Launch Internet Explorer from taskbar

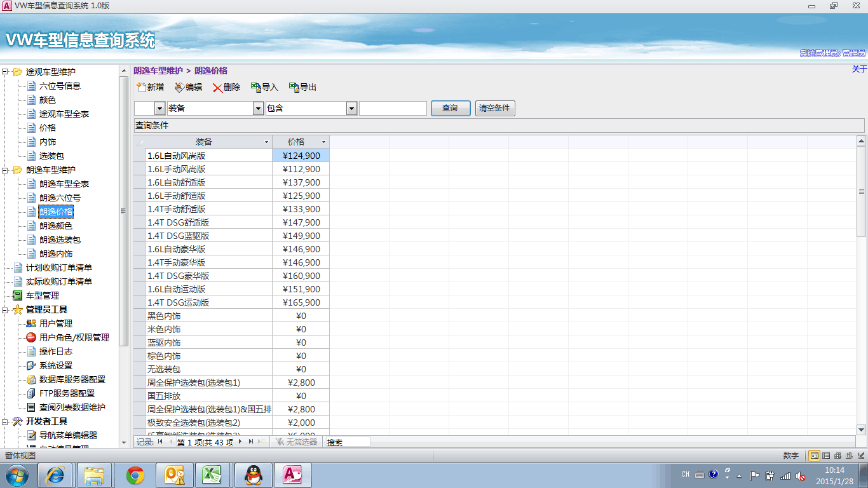point(55,475)
